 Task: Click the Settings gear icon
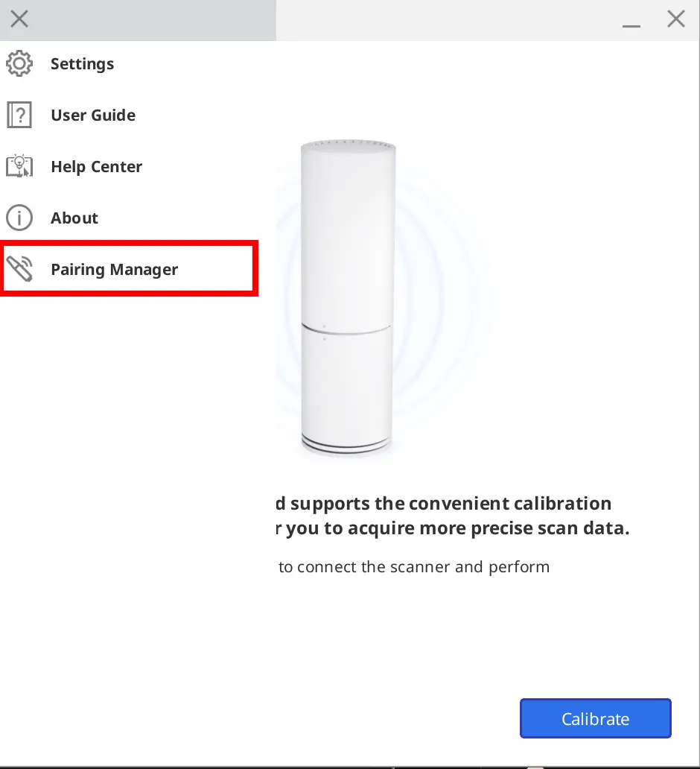click(19, 63)
